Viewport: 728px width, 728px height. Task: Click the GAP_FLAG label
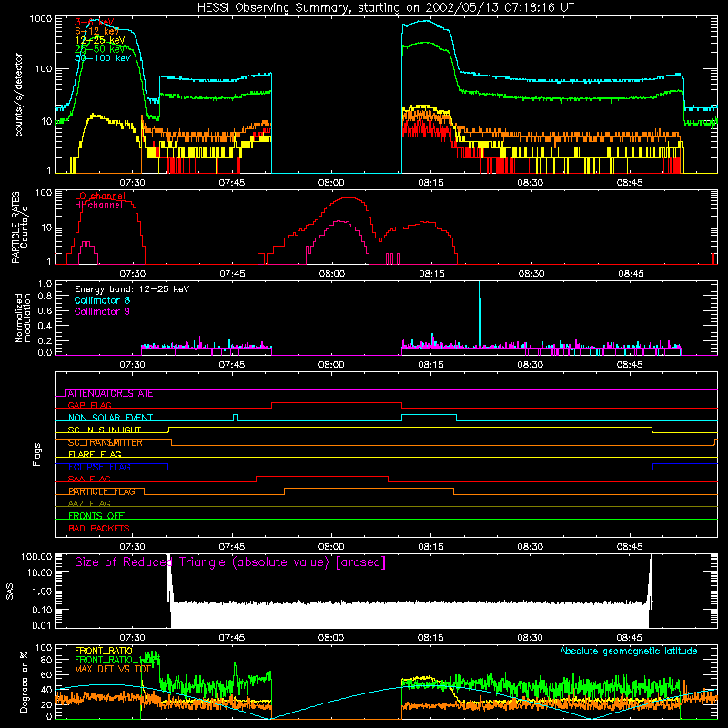click(89, 405)
